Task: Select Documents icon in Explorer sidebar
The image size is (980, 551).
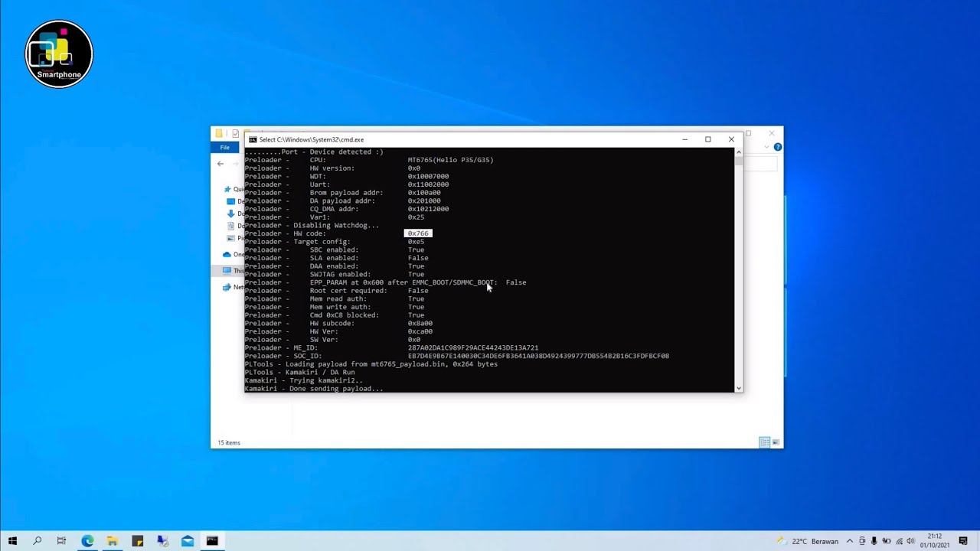Action: click(231, 226)
